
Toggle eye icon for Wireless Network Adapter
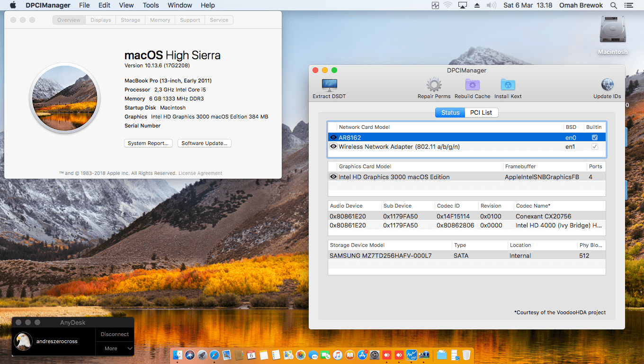(x=333, y=146)
